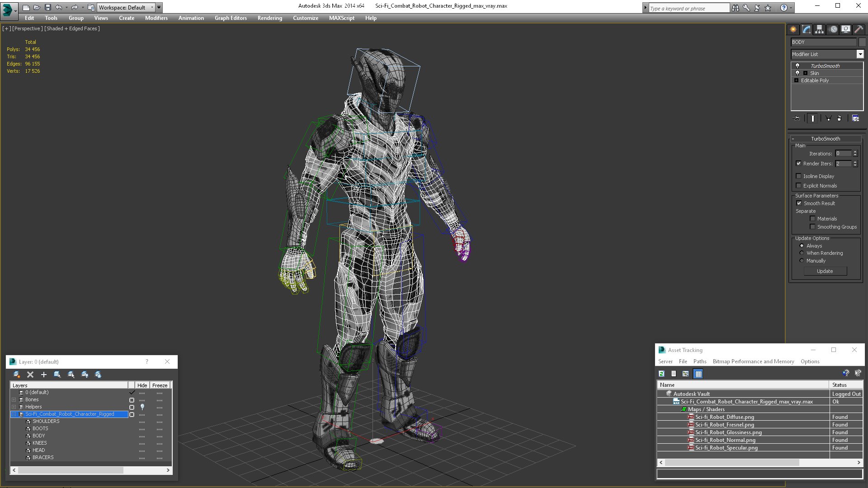Click the Redo arrow icon
Image resolution: width=868 pixels, height=488 pixels.
coord(74,7)
